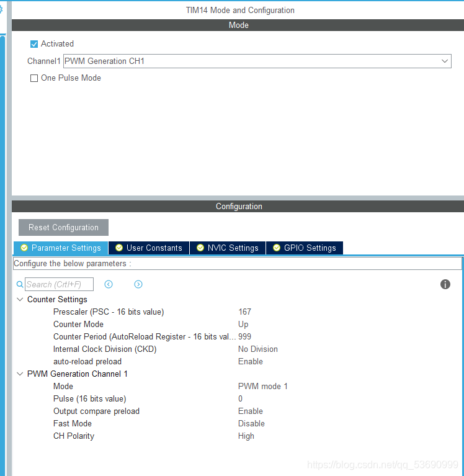This screenshot has width=464, height=476.
Task: Go to next search result arrow
Action: coord(138,284)
